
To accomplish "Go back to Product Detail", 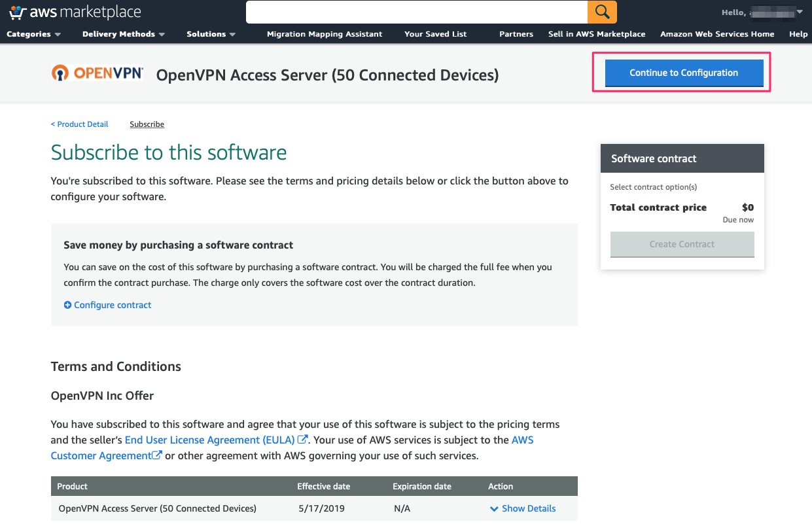I will (x=80, y=124).
